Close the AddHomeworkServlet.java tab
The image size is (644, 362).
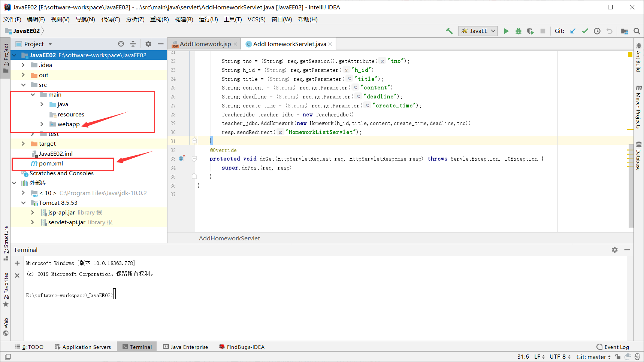pyautogui.click(x=330, y=44)
